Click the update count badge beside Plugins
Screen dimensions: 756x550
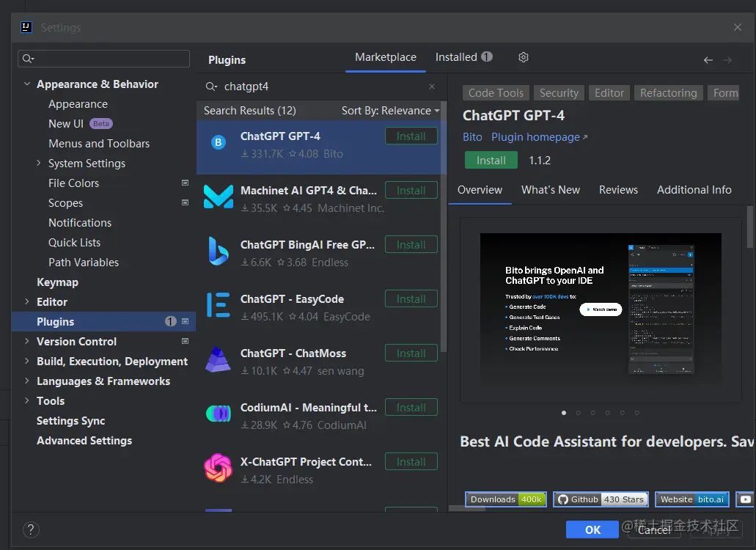tap(171, 321)
